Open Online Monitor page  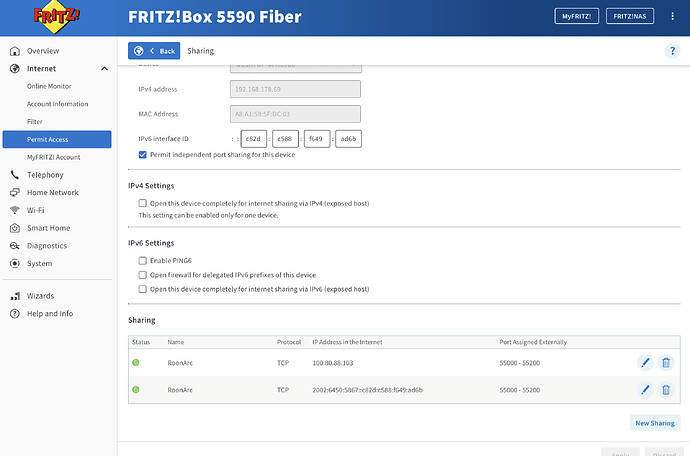click(x=49, y=86)
